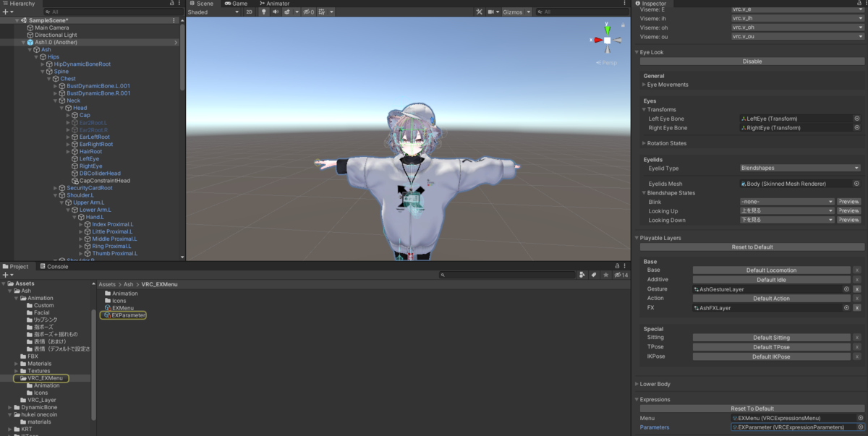Expand HairRoot in Hierarchy
The width and height of the screenshot is (868, 436).
(x=68, y=151)
